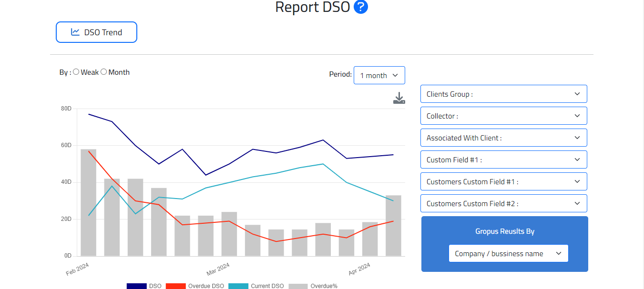Toggle the Overdue DSO red legend swatch
Image resolution: width=644 pixels, height=289 pixels.
coord(175,286)
